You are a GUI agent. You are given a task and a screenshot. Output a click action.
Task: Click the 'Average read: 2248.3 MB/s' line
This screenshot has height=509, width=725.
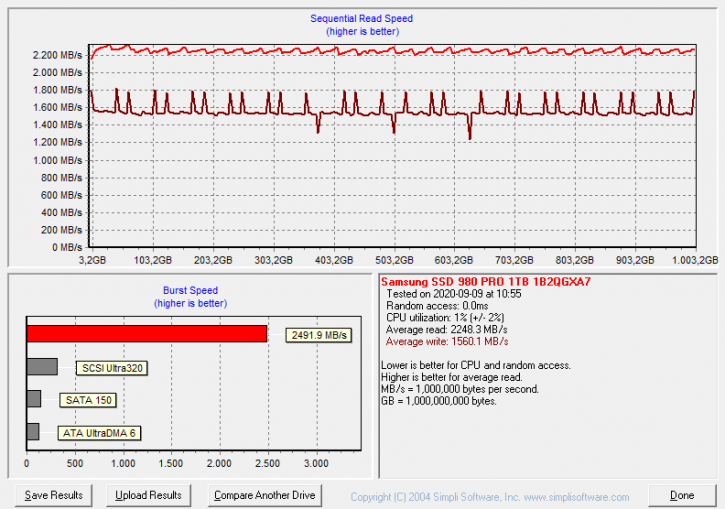[447, 330]
